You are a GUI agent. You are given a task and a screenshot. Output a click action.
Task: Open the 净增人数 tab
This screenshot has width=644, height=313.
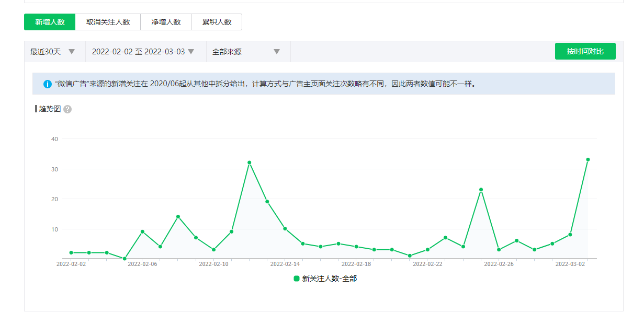coord(166,22)
